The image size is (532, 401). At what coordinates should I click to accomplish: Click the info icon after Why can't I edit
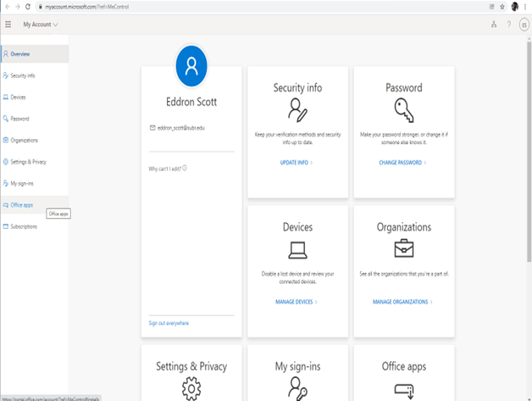tap(185, 168)
